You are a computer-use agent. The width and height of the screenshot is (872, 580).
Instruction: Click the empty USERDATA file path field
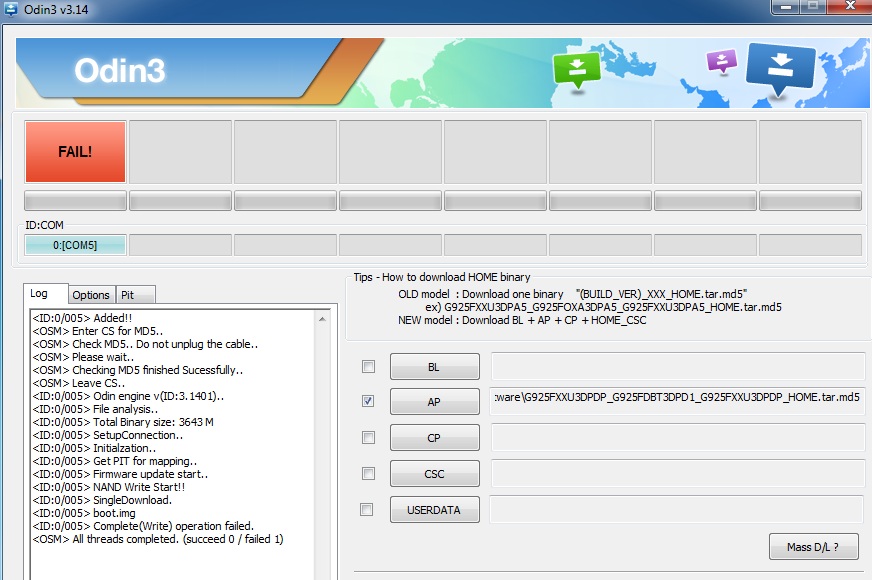click(x=677, y=510)
